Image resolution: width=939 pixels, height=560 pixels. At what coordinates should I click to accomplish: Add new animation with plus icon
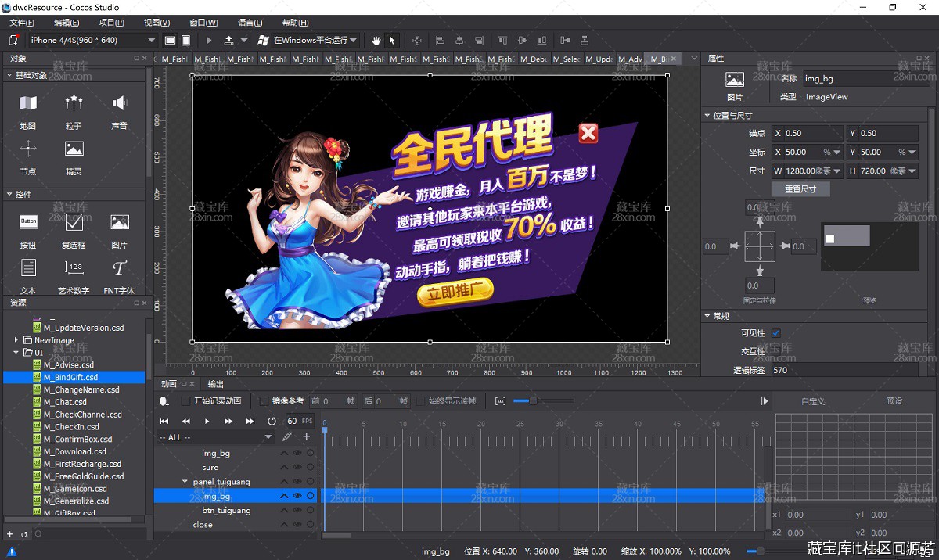[x=307, y=436]
